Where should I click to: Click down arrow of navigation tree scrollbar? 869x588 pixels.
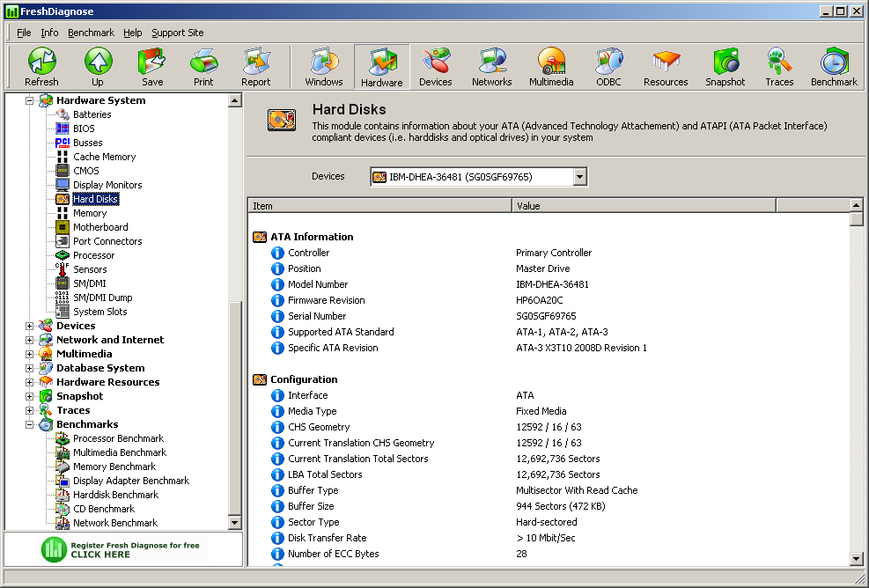235,523
